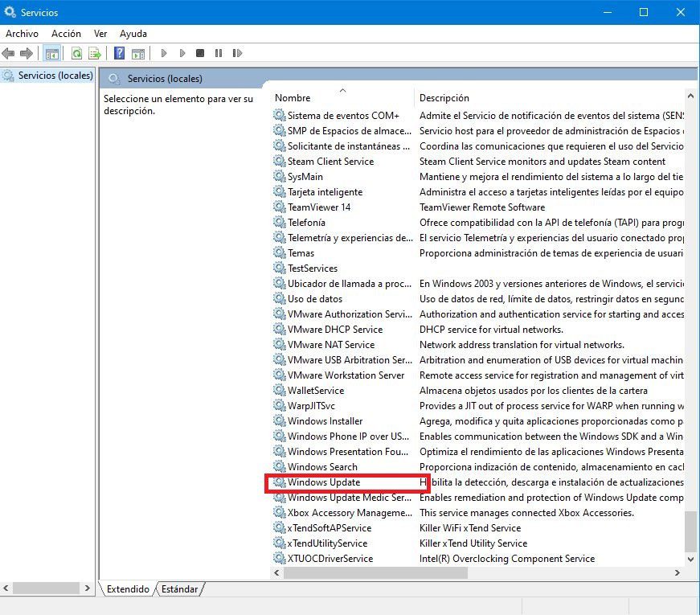Select Solicitante de instantáneas row

(478, 146)
